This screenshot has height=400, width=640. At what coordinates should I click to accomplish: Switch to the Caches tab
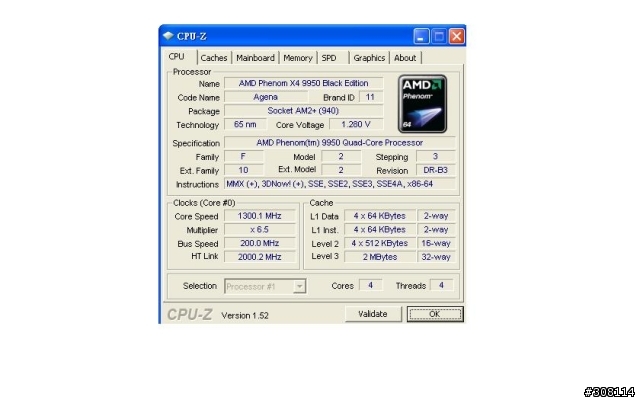(214, 58)
